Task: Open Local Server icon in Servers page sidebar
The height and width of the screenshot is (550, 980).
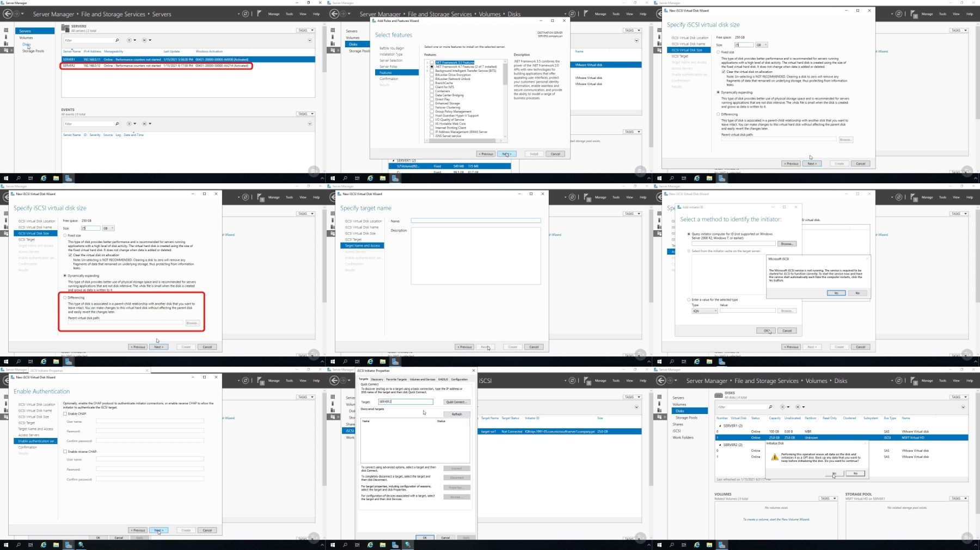Action: 6,37
